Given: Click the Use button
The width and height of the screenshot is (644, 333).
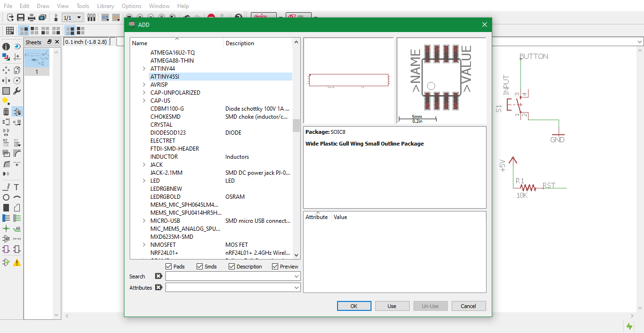Looking at the screenshot, I should (x=392, y=306).
